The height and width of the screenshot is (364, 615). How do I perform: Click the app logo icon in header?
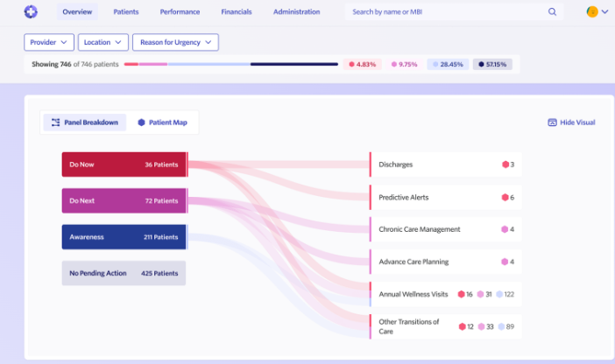point(31,12)
